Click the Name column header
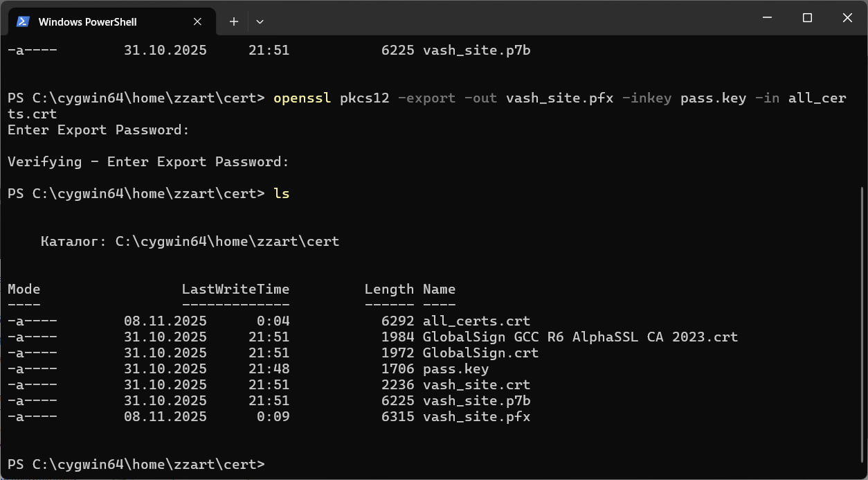Viewport: 868px width, 480px height. pos(439,290)
